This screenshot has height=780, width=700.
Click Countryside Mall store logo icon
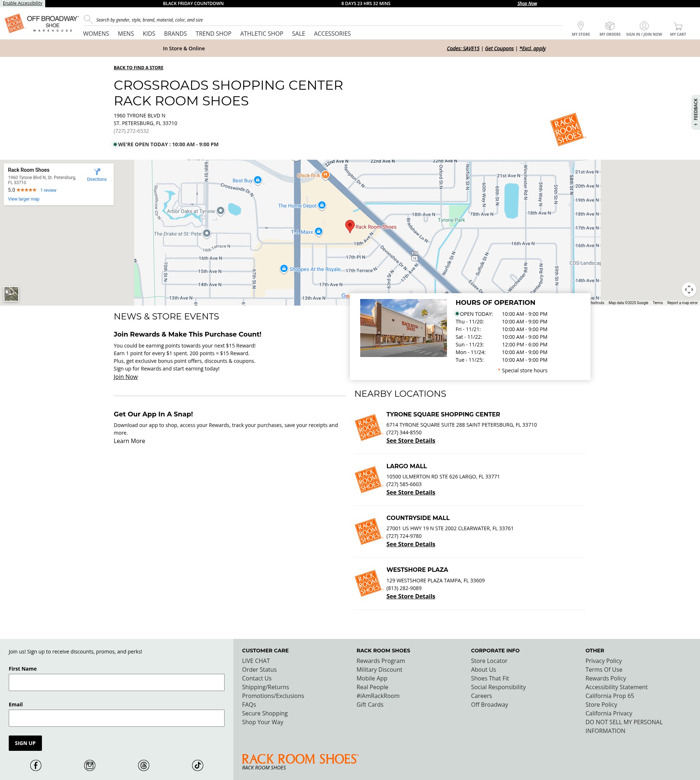369,532
